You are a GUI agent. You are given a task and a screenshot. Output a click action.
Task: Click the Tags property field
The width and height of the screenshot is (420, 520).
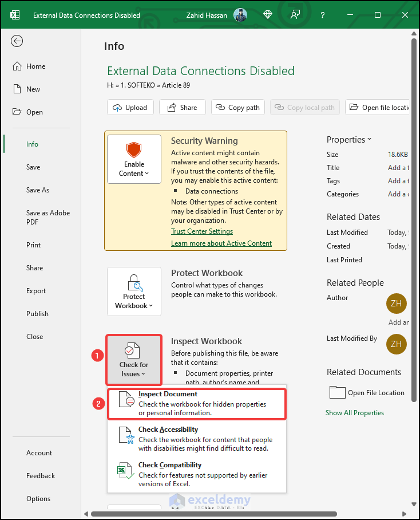398,181
